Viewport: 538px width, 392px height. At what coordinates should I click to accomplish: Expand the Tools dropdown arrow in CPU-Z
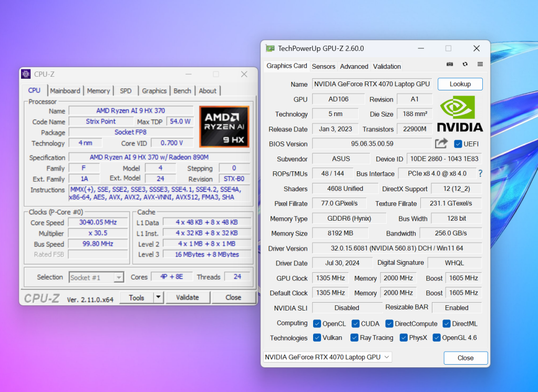point(158,297)
